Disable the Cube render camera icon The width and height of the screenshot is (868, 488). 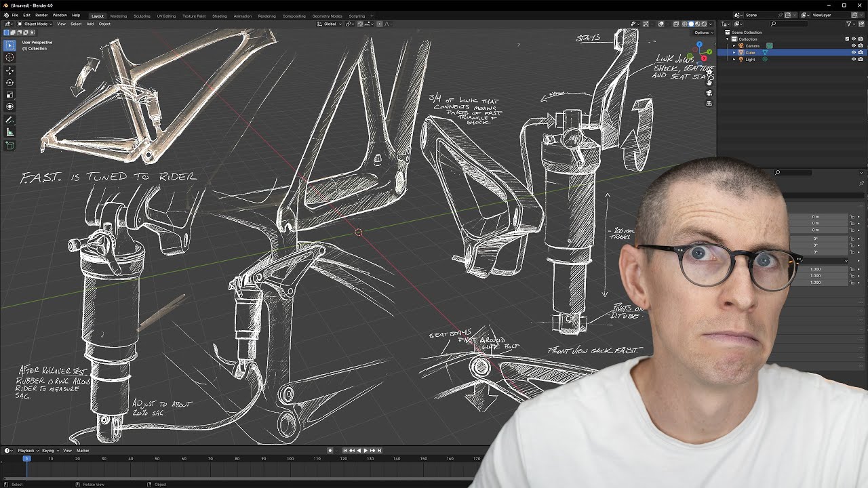(x=861, y=52)
